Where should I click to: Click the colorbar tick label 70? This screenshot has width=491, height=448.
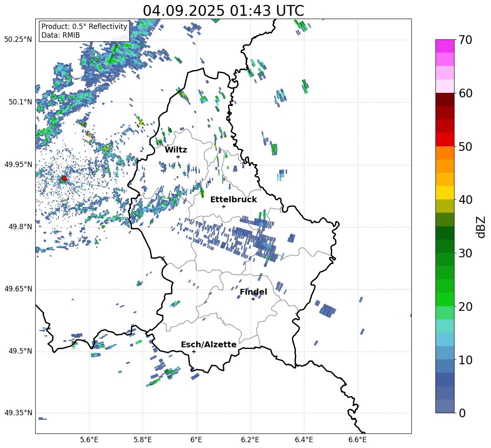464,40
